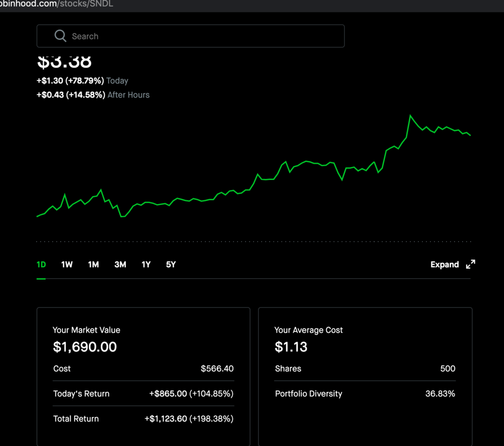Click the expand arrows icon beside Expand
504x446 pixels.
[470, 265]
